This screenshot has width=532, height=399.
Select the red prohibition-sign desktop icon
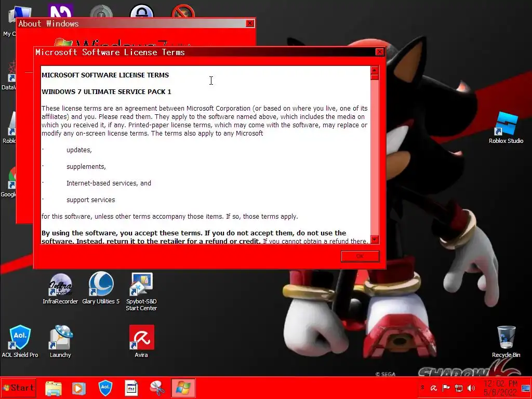pos(183,12)
